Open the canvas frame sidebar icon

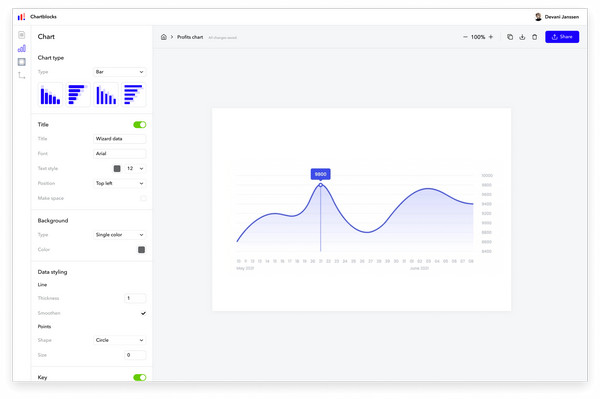tap(21, 62)
